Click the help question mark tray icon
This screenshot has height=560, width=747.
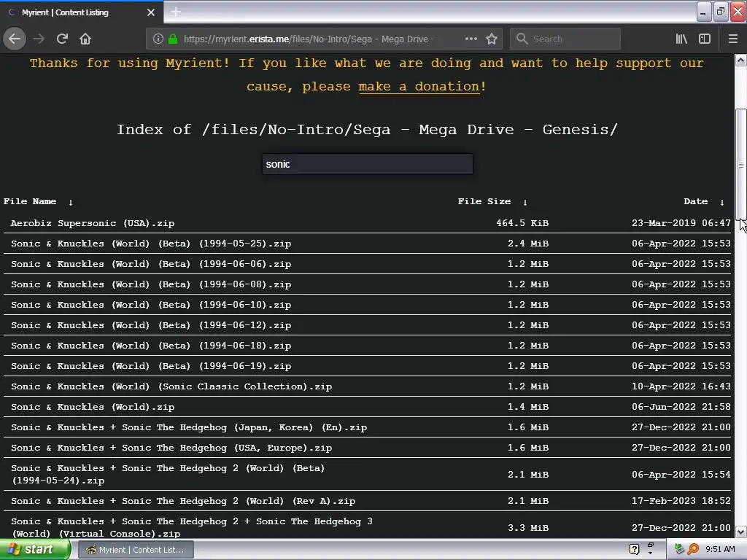[634, 550]
